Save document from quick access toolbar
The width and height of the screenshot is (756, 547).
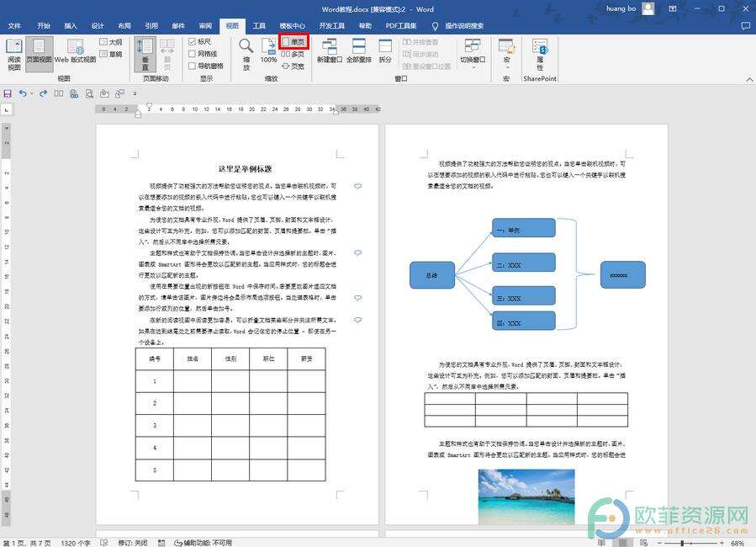pyautogui.click(x=8, y=93)
